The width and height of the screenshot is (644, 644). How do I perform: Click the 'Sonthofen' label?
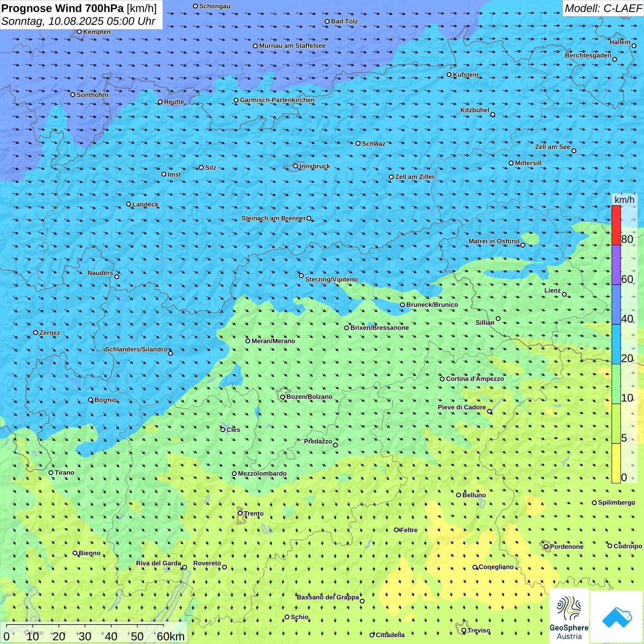point(92,95)
